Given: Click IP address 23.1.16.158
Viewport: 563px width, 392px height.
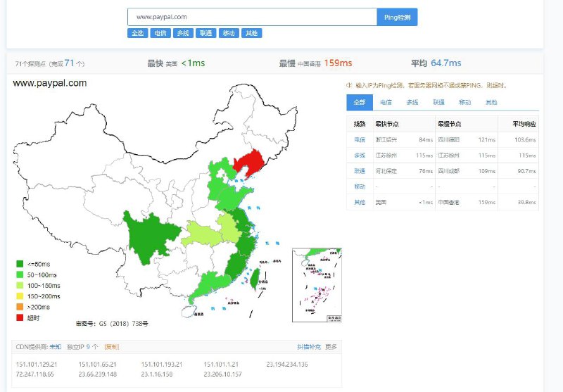Looking at the screenshot, I should click(156, 374).
